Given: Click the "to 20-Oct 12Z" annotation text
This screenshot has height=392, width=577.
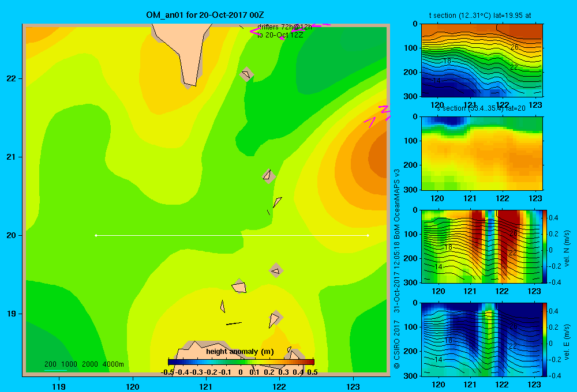Looking at the screenshot, I should [x=280, y=35].
